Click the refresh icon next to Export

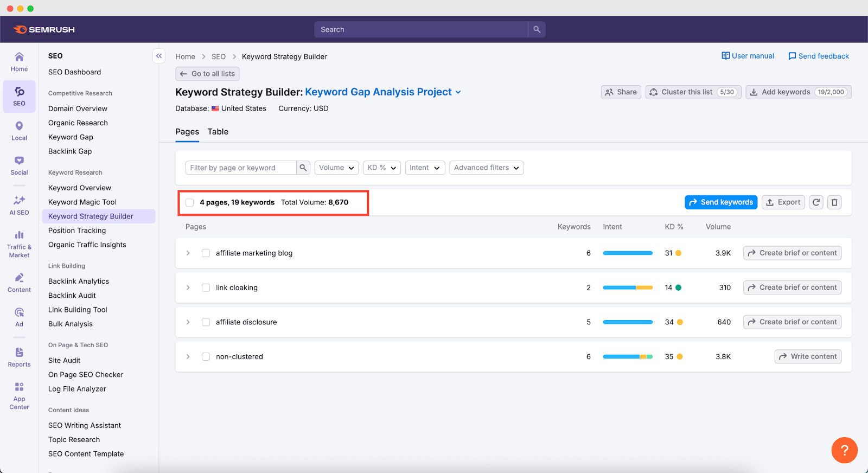[816, 202]
